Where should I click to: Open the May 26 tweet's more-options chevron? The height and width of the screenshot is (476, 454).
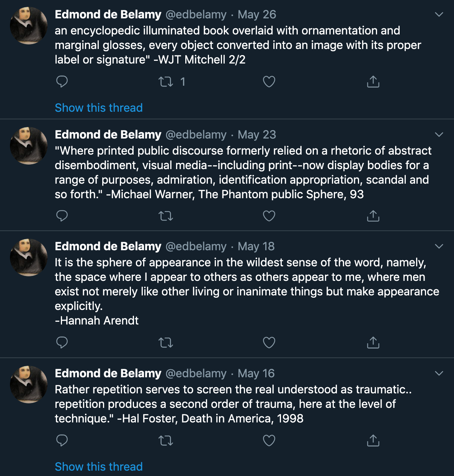click(x=439, y=15)
